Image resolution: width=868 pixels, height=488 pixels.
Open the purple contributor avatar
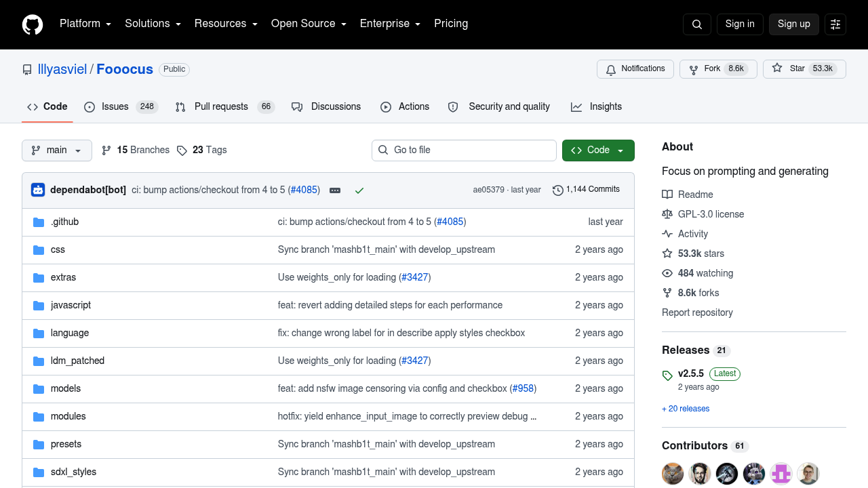pyautogui.click(x=781, y=473)
